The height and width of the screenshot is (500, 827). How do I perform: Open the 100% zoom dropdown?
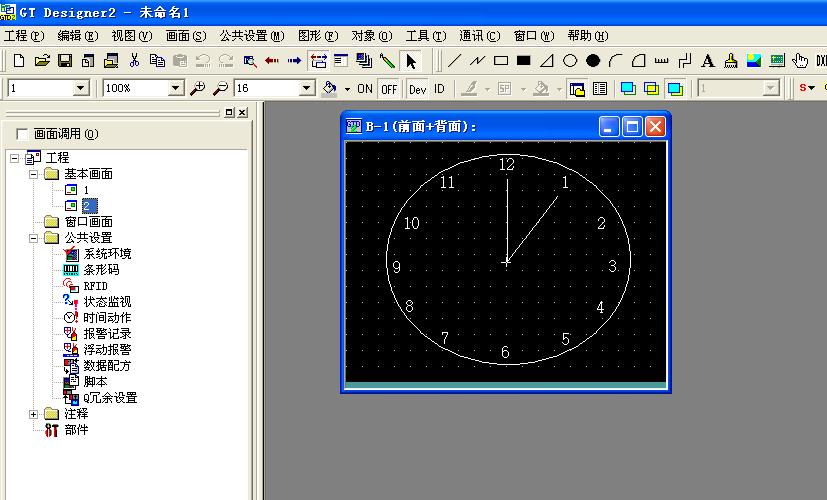pyautogui.click(x=176, y=88)
